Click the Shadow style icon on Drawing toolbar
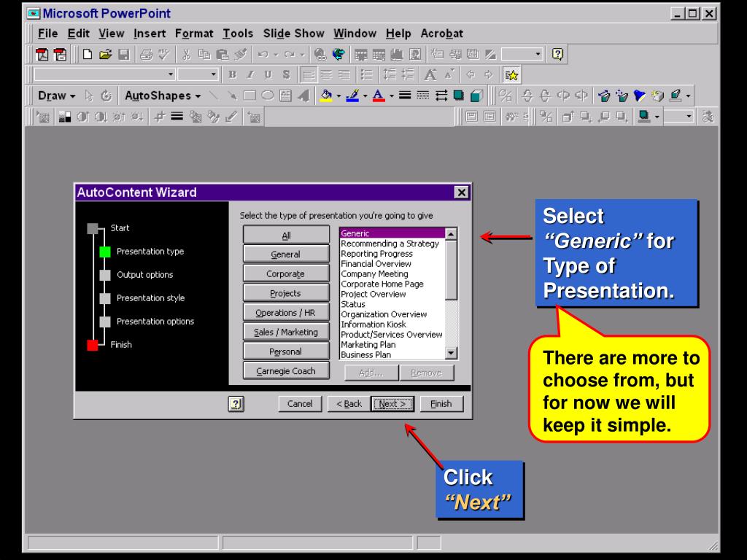 click(x=459, y=96)
